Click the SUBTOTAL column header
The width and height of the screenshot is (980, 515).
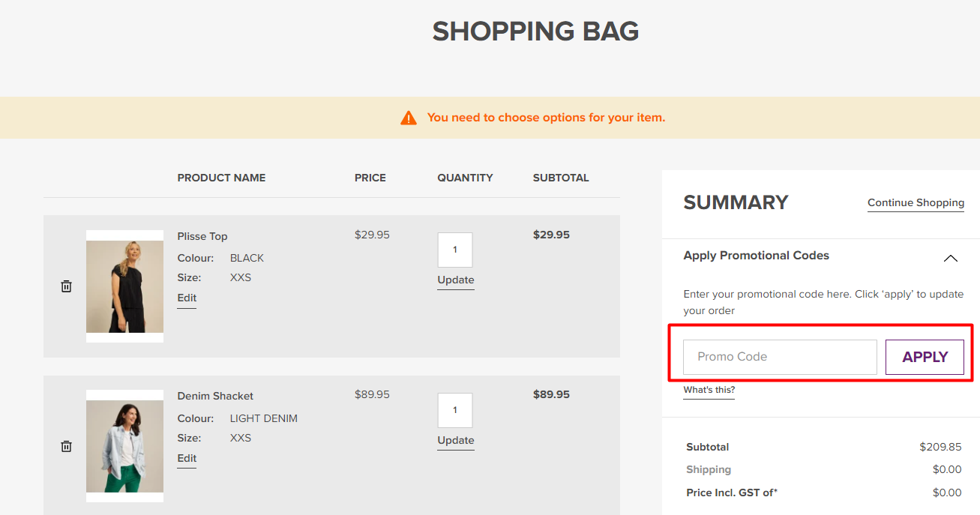point(561,178)
